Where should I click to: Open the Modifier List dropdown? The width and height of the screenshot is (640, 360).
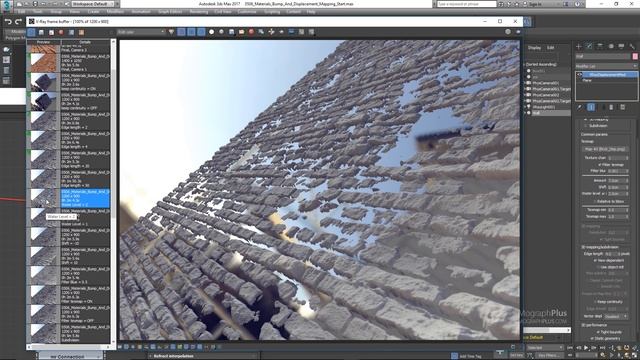[x=606, y=66]
